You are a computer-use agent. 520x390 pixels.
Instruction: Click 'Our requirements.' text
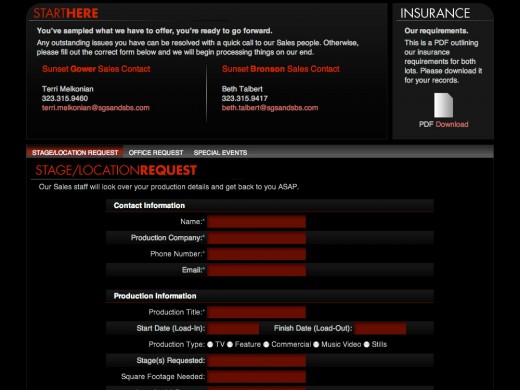(x=436, y=31)
